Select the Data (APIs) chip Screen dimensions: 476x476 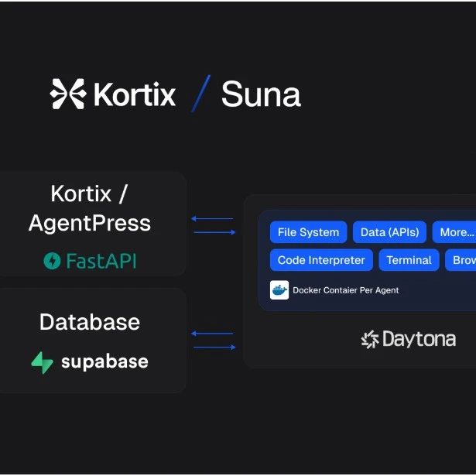click(390, 232)
